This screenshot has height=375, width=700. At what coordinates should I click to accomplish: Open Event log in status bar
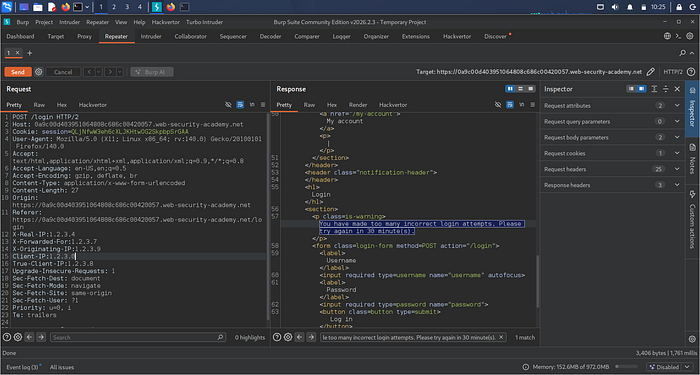click(22, 367)
